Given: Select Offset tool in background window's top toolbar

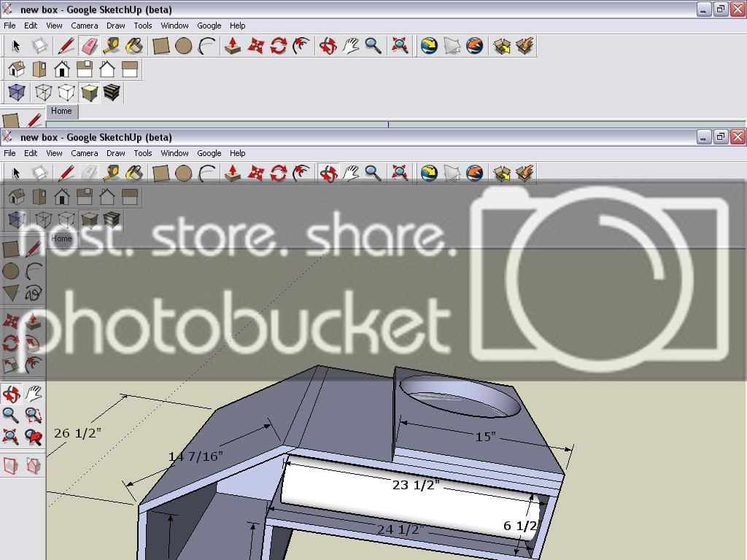Looking at the screenshot, I should tap(301, 46).
